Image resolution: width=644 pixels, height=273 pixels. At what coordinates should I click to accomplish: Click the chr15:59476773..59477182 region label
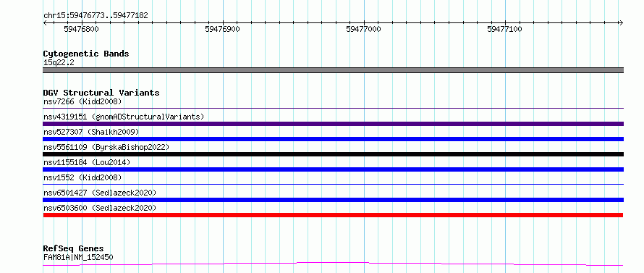[96, 16]
